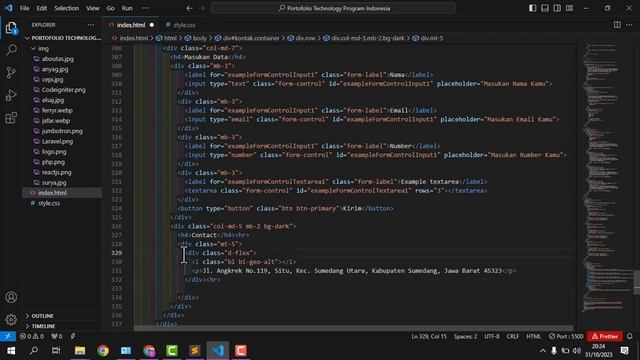
Task: Switch to the index.html editor tab
Action: point(131,25)
